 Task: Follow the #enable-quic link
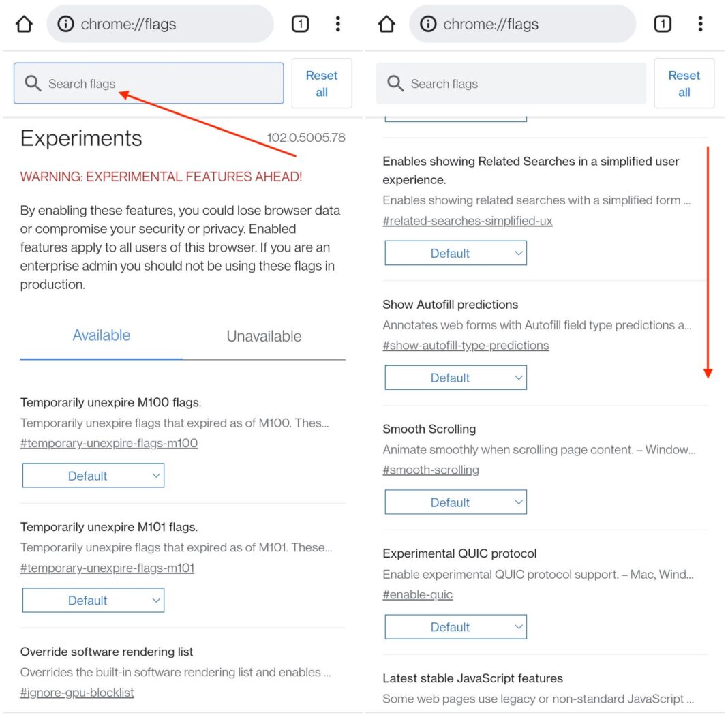pos(418,594)
